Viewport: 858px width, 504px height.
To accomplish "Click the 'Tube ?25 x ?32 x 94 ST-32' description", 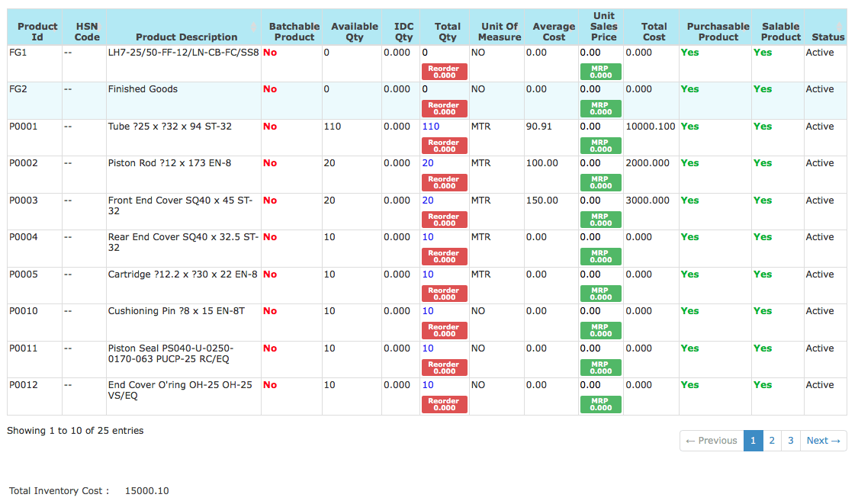I will click(x=169, y=127).
